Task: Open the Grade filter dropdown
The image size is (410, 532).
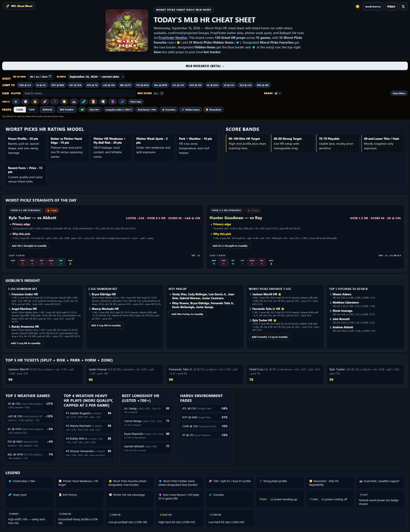Action: click(278, 93)
